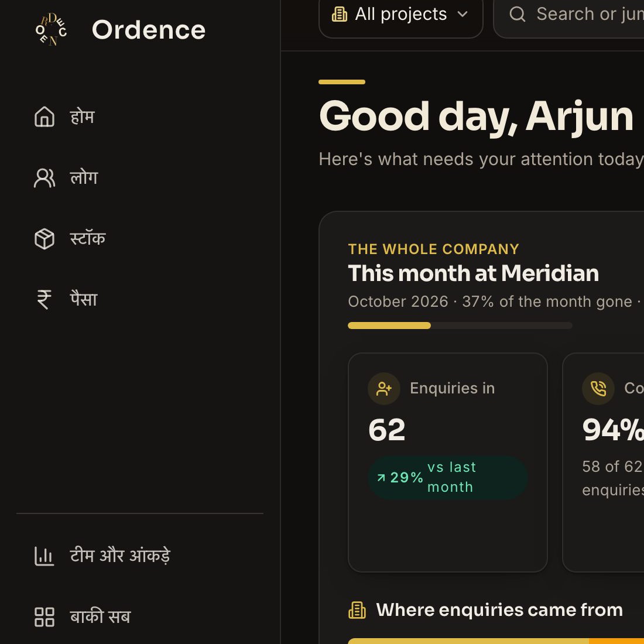This screenshot has width=644, height=644.
Task: Click the Where enquiries came from heading
Action: (499, 610)
